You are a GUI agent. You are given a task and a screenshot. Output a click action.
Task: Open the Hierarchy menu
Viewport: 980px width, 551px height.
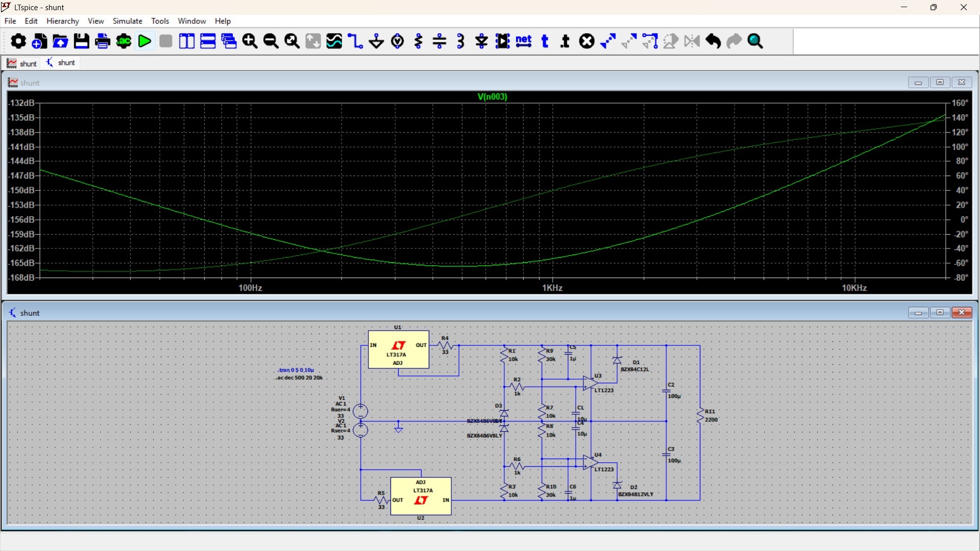click(62, 21)
